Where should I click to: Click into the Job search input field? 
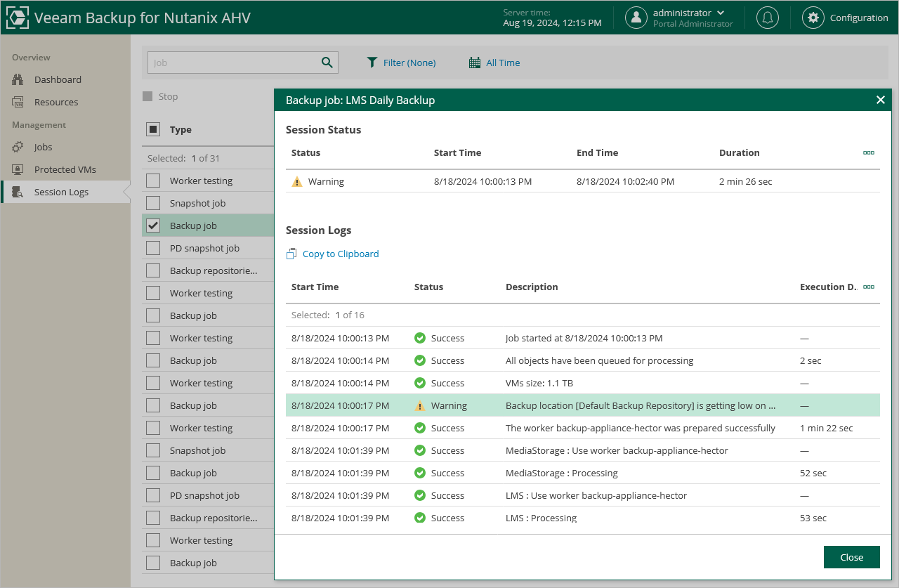[232, 63]
